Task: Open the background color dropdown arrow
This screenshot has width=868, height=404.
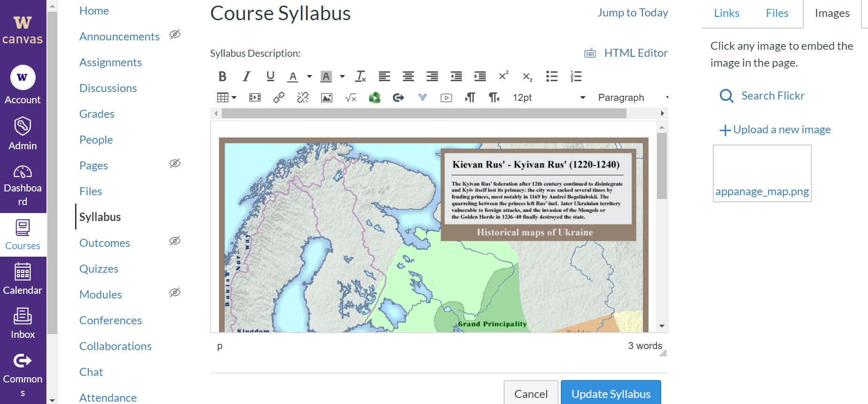Action: tap(342, 76)
